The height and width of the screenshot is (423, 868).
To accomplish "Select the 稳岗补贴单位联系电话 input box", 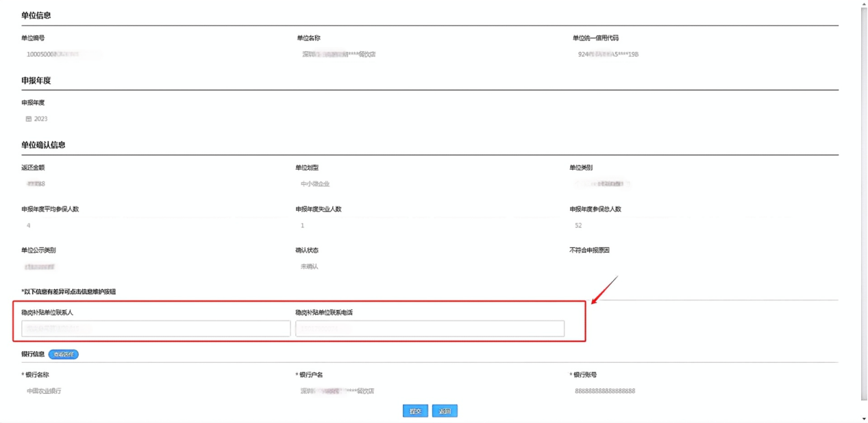I will 430,329.
